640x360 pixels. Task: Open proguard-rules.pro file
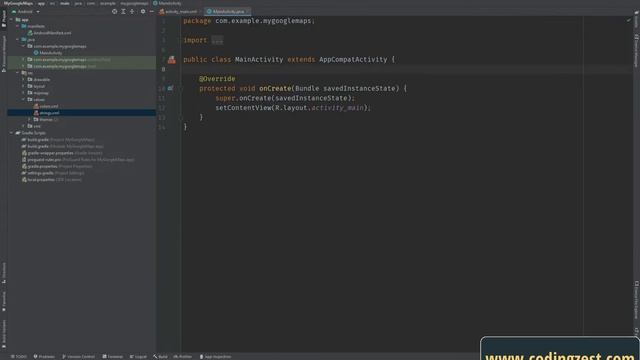pos(78,160)
